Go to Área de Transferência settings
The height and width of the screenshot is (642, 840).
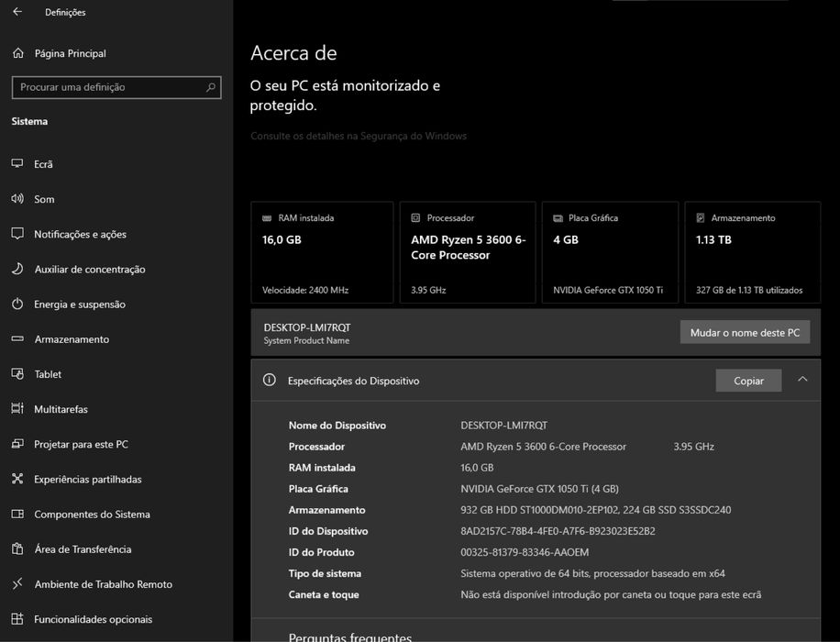(x=83, y=549)
